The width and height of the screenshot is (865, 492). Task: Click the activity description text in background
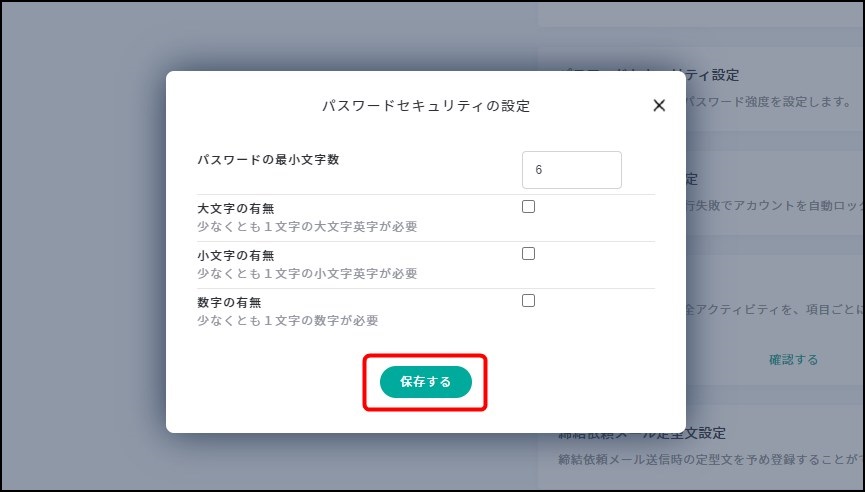(x=770, y=310)
